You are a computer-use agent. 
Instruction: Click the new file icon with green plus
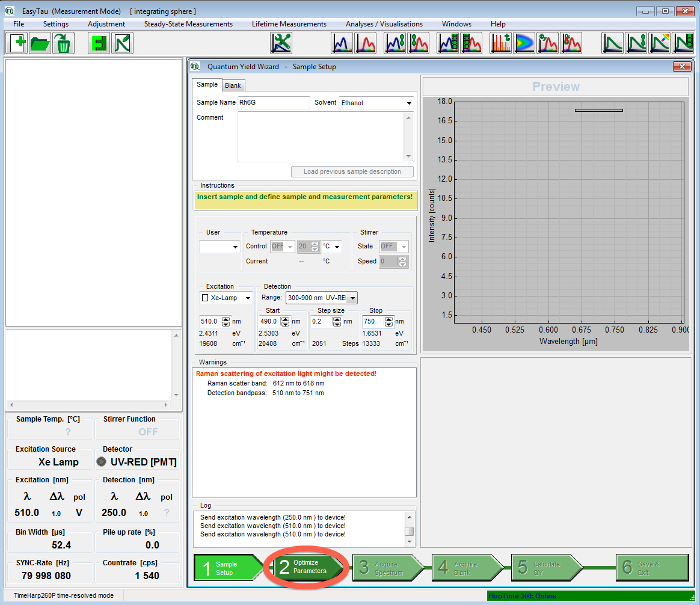(x=18, y=43)
